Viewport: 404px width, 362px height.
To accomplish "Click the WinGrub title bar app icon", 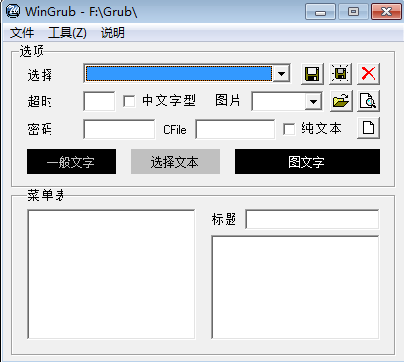I will (x=13, y=12).
